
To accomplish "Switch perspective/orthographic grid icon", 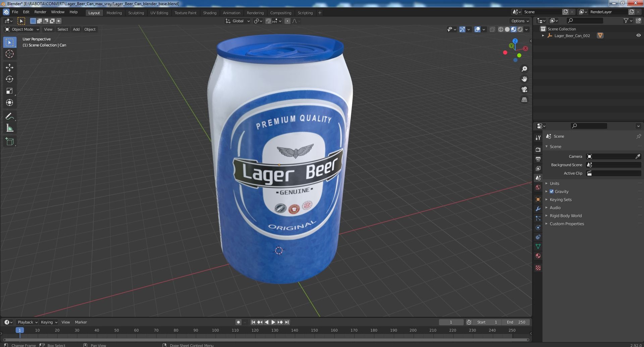I will (524, 100).
